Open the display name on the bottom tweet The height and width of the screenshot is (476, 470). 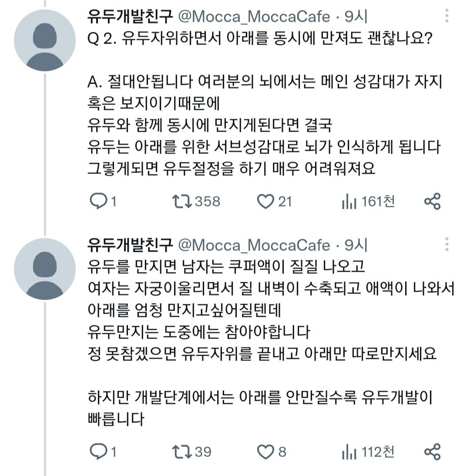(130, 246)
